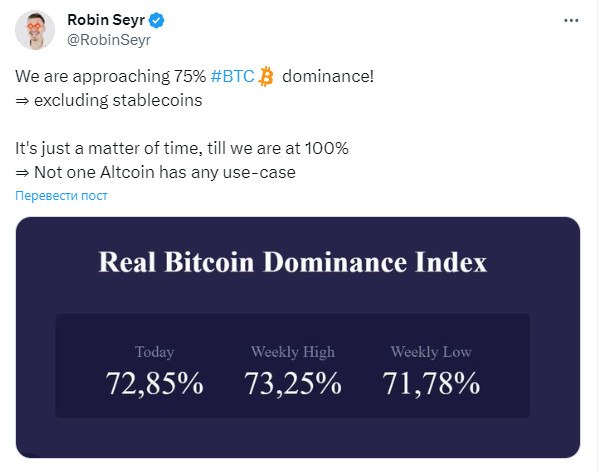This screenshot has height=472, width=598.
Task: Click the Real Bitcoin Dominance Index title
Action: pos(293,262)
